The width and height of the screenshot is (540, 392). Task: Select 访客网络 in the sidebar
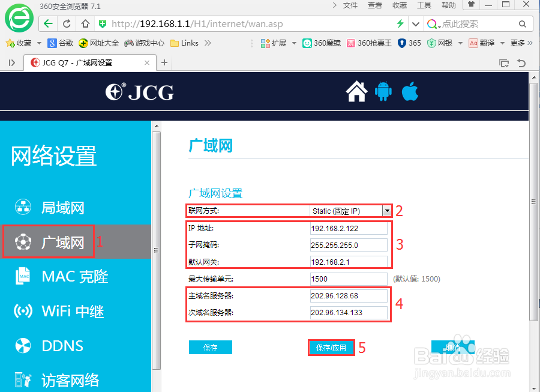click(59, 379)
